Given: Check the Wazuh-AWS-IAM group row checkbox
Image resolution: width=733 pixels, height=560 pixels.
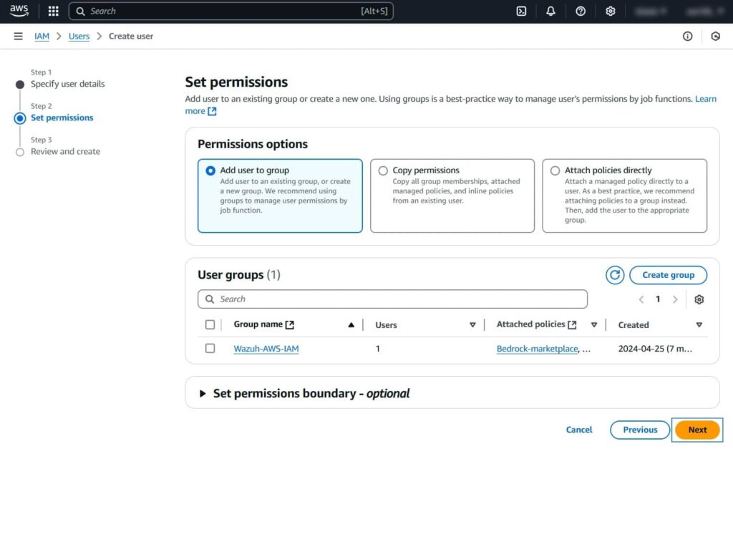Looking at the screenshot, I should pyautogui.click(x=210, y=349).
